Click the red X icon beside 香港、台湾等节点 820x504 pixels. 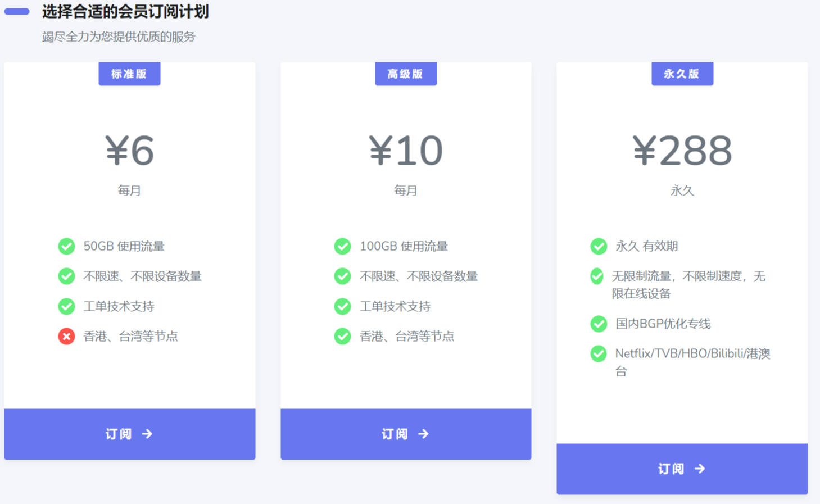66,336
